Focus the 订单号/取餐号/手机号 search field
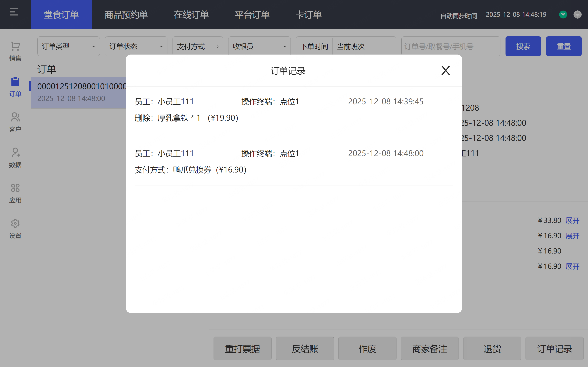This screenshot has width=588, height=367. [450, 46]
